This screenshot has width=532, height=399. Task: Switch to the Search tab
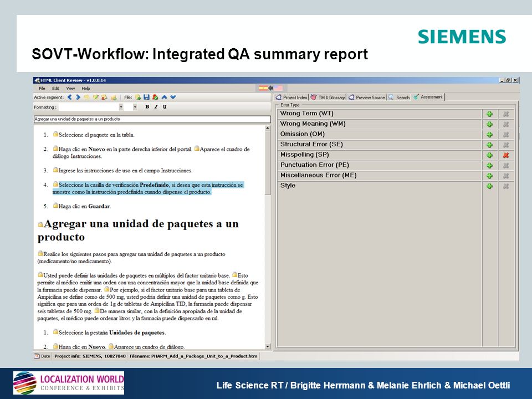(x=398, y=98)
